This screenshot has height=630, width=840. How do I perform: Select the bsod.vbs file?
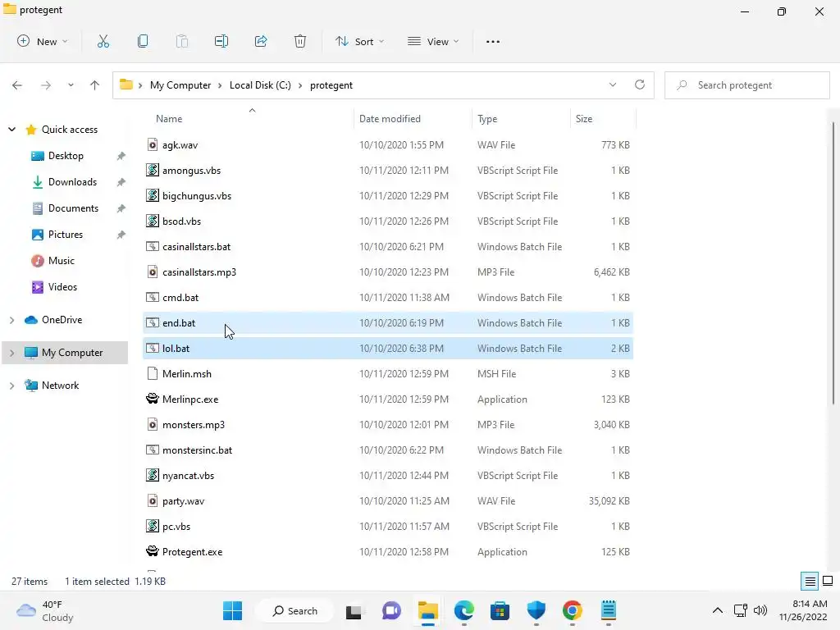388,221
